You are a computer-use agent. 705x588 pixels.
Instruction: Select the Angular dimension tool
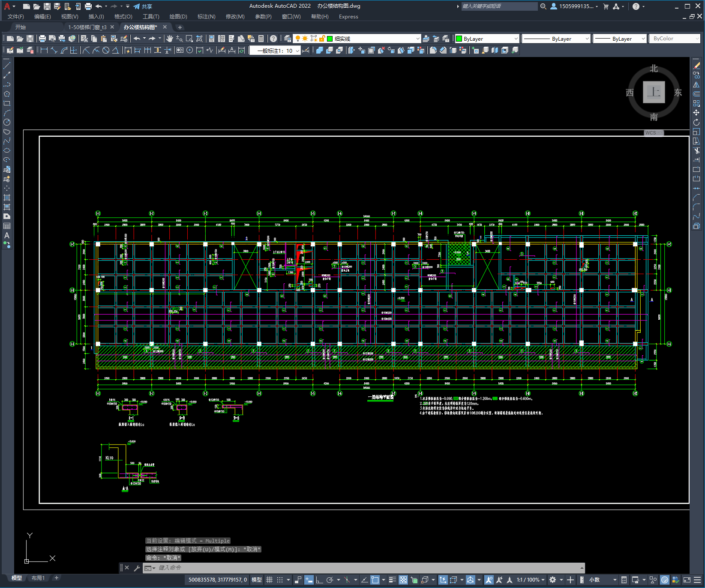[115, 50]
